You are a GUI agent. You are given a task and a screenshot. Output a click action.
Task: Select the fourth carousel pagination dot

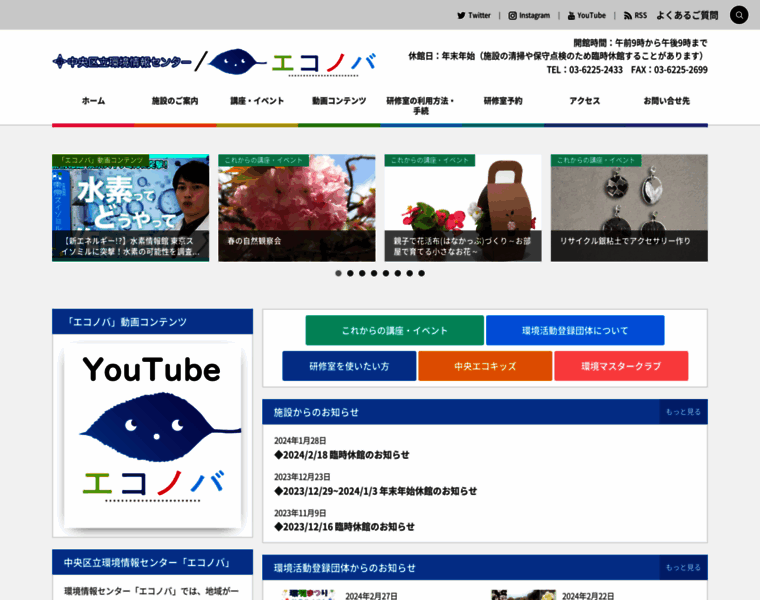click(374, 273)
